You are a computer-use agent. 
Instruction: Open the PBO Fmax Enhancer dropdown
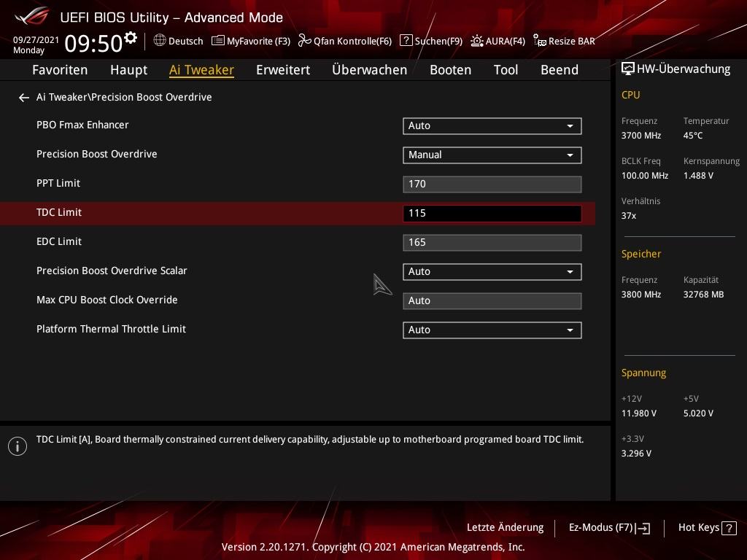492,125
